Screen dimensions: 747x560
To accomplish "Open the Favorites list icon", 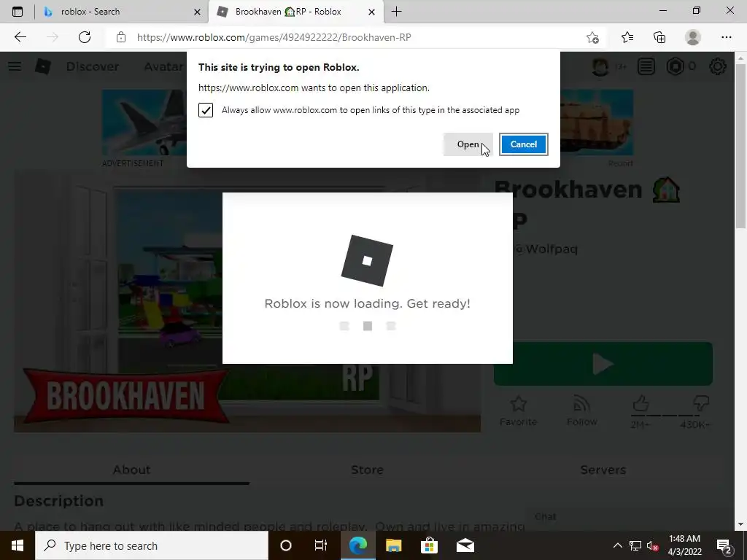I will point(627,37).
